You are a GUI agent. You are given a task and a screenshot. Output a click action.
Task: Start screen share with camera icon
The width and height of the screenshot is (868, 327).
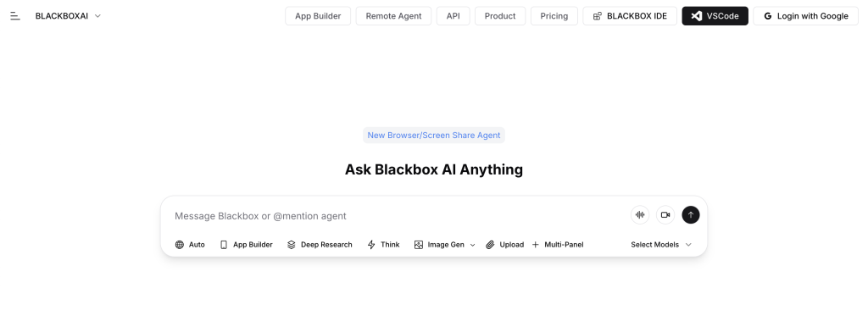click(x=665, y=214)
